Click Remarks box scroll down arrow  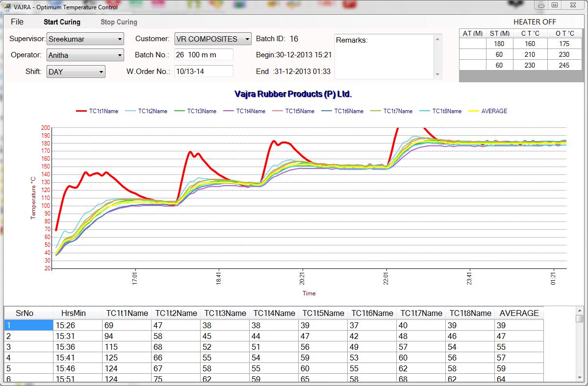tap(437, 74)
